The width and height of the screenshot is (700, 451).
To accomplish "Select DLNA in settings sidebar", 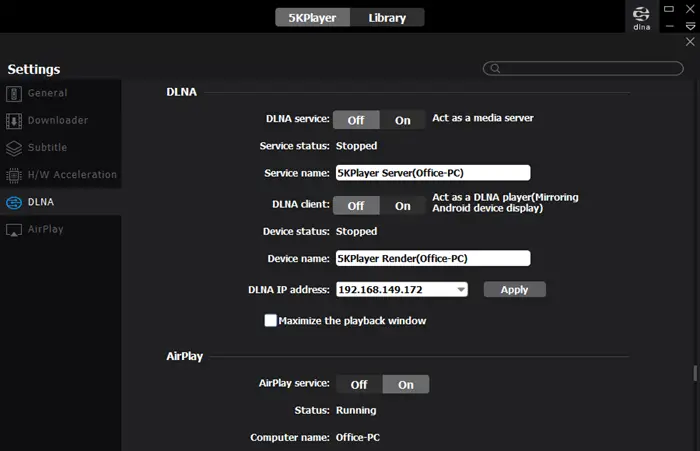I will click(61, 202).
